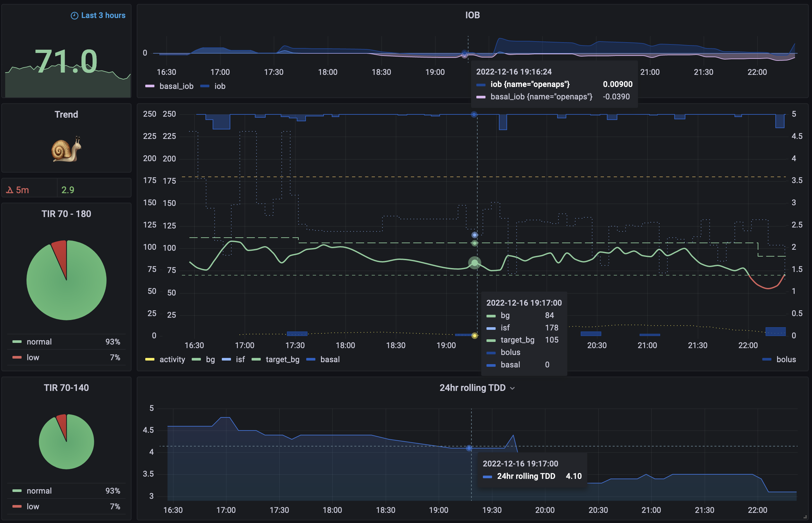This screenshot has width=812, height=523.
Task: Open the Trend panel title menu
Action: (x=66, y=114)
